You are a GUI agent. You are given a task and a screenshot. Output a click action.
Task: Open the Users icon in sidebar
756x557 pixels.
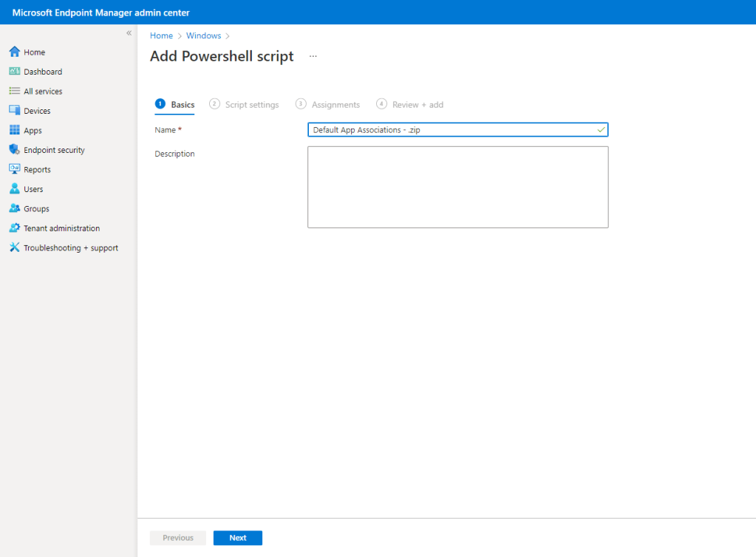point(14,189)
